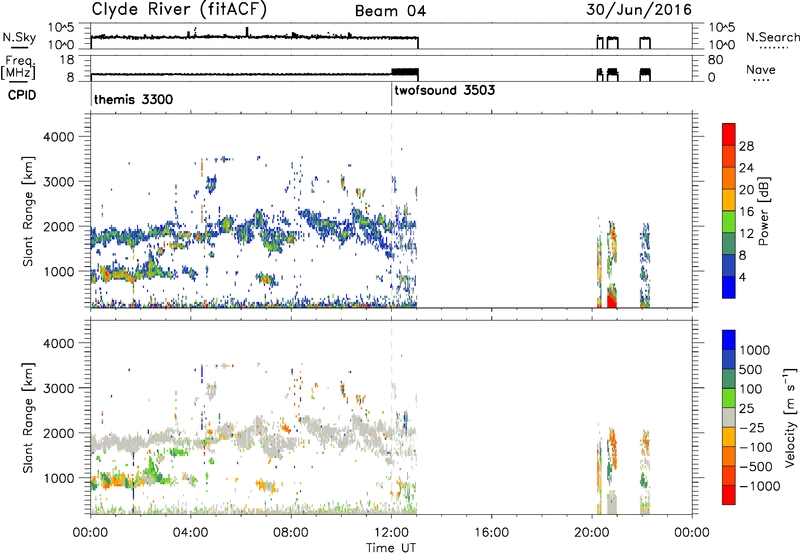Screen dimensions: 800x554
Task: Click the twofsound 3503 start marker line
Action: tap(391, 94)
